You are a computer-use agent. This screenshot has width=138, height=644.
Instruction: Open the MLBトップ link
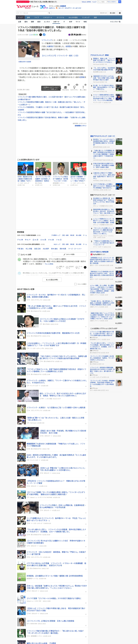tap(57, 244)
